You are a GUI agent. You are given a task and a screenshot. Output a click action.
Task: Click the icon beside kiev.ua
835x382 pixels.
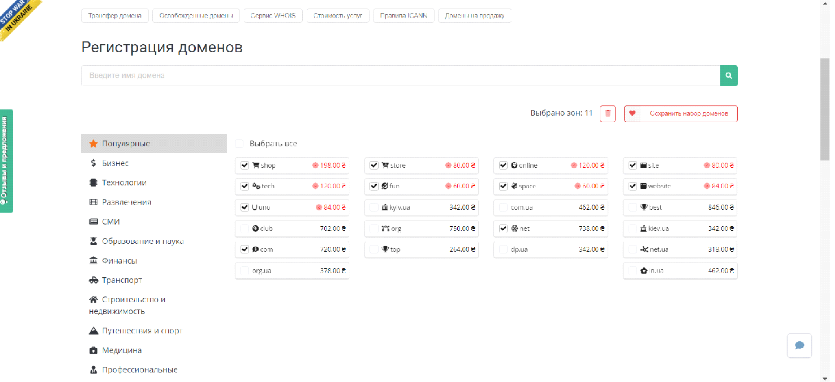[643, 229]
